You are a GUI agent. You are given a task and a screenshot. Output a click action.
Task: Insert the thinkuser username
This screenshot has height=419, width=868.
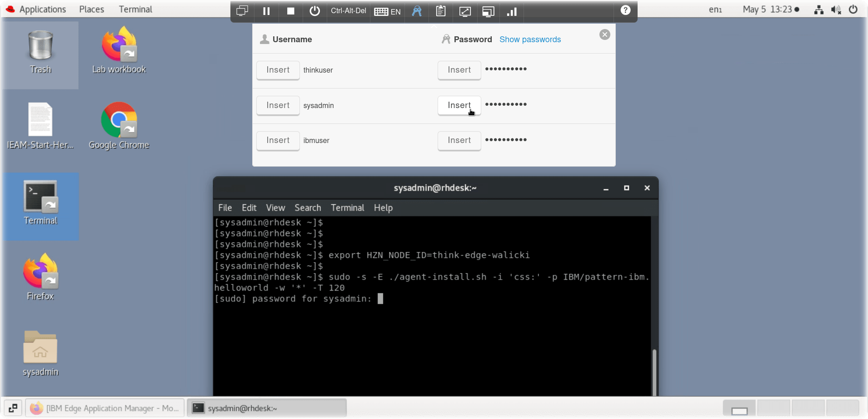(x=278, y=70)
